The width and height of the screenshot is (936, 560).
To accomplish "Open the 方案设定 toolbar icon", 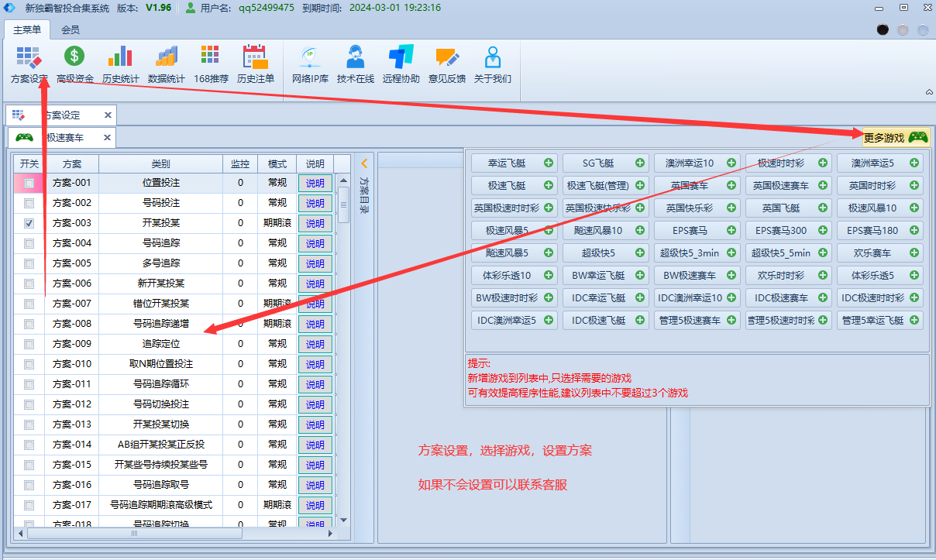I will (x=29, y=64).
